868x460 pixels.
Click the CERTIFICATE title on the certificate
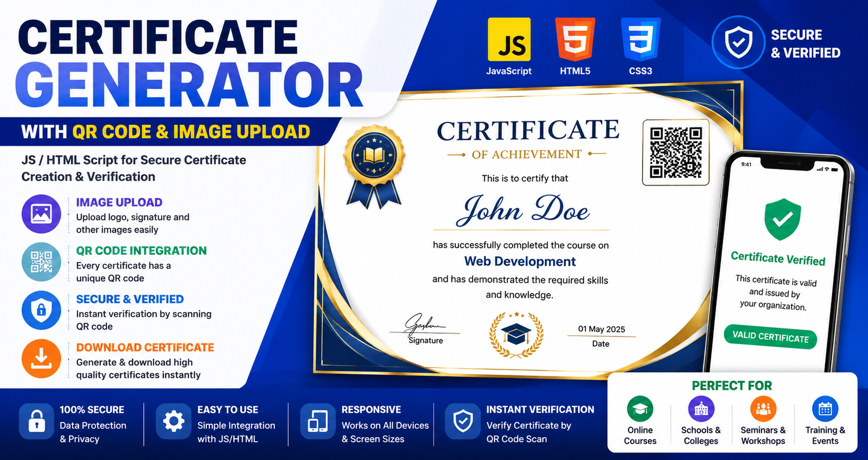[528, 131]
